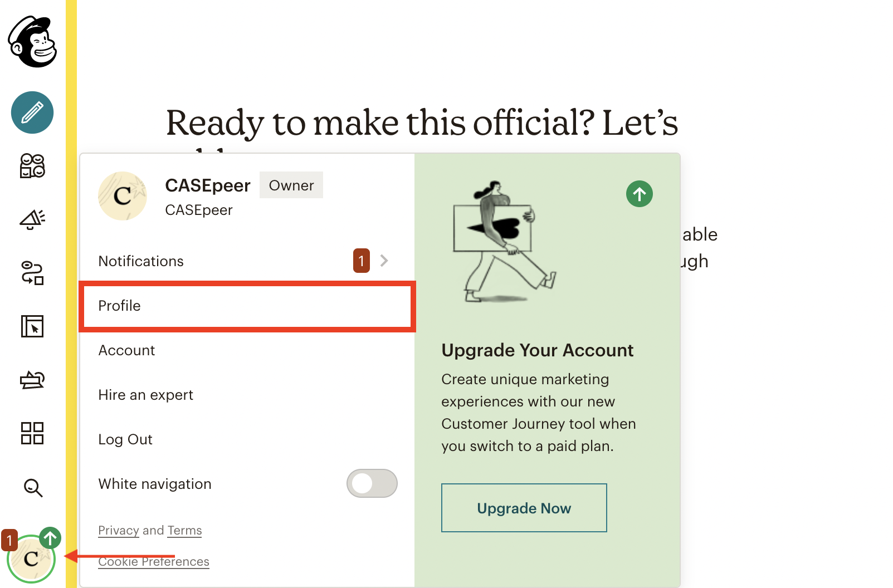893x588 pixels.
Task: Click the green upgrade arrow in panel
Action: 640,194
